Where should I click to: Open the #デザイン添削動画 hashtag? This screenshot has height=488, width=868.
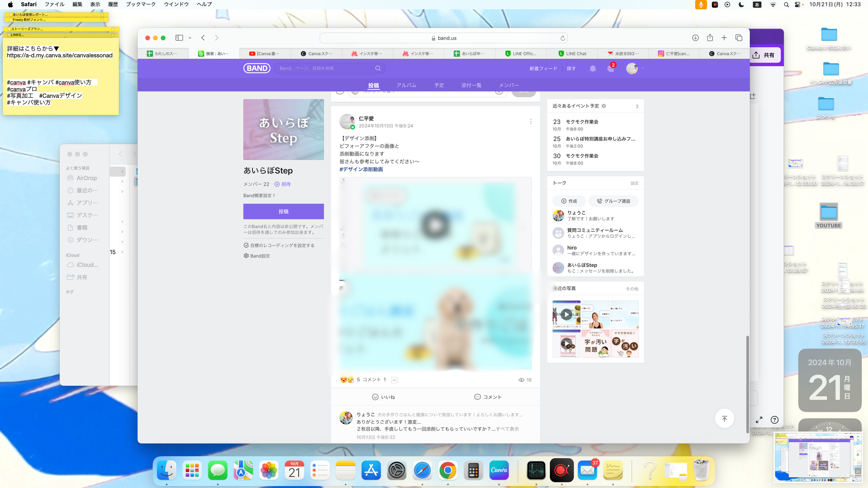point(361,169)
